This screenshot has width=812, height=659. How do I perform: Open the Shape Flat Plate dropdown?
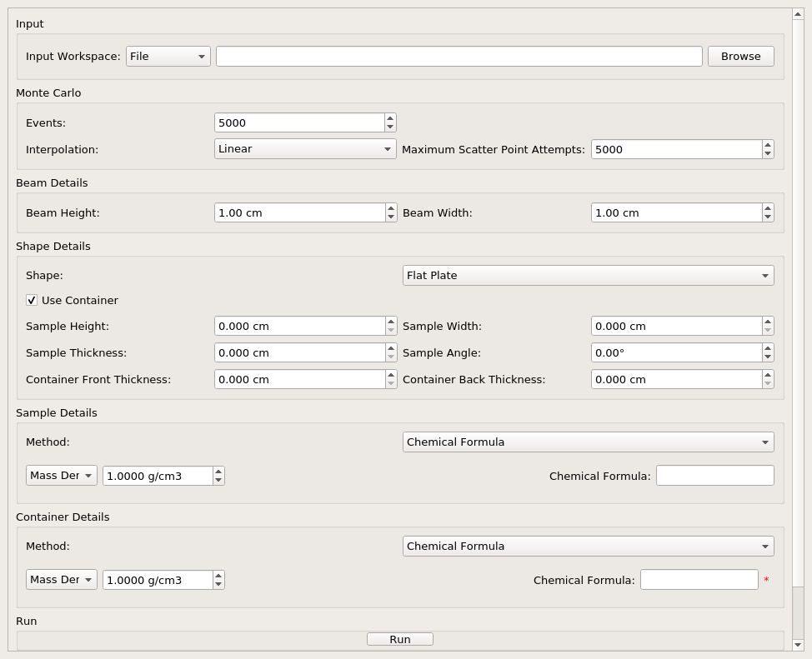coord(589,276)
